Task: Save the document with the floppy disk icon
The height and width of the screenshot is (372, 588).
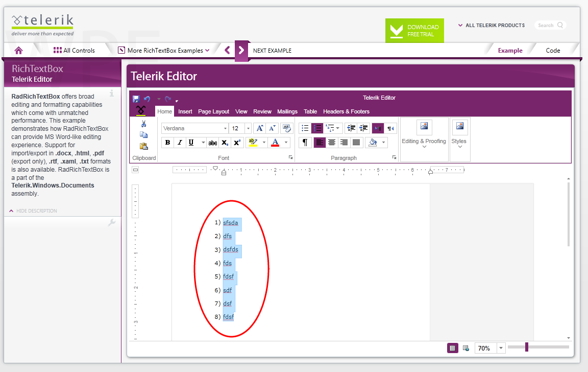Action: pos(136,99)
